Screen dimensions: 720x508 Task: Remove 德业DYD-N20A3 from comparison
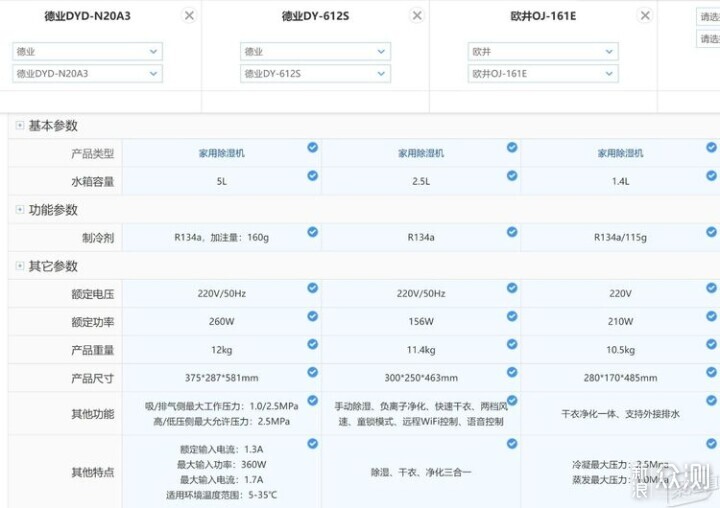[189, 16]
